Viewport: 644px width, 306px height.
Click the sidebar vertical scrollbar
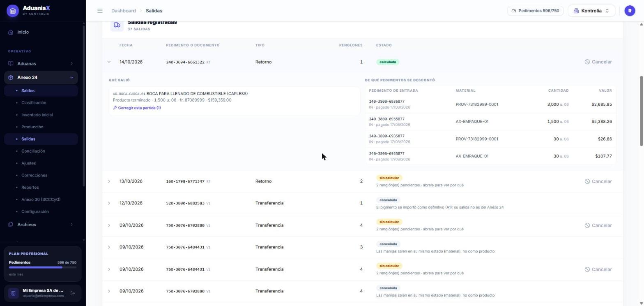[x=84, y=107]
